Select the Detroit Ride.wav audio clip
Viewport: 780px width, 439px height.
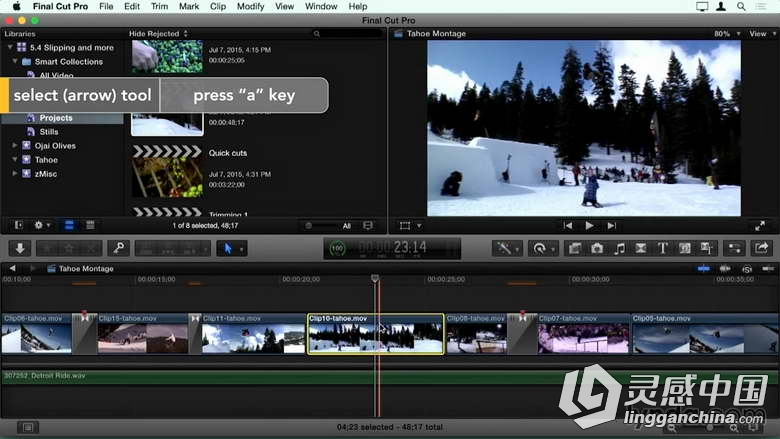click(x=390, y=377)
